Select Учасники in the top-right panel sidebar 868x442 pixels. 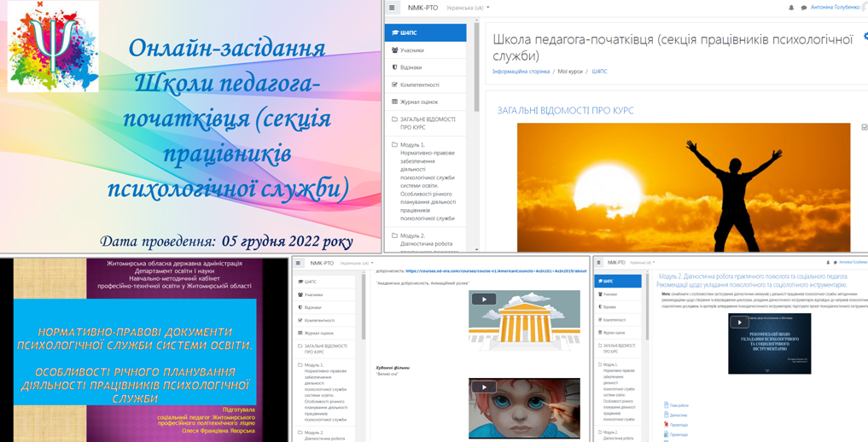click(x=411, y=50)
